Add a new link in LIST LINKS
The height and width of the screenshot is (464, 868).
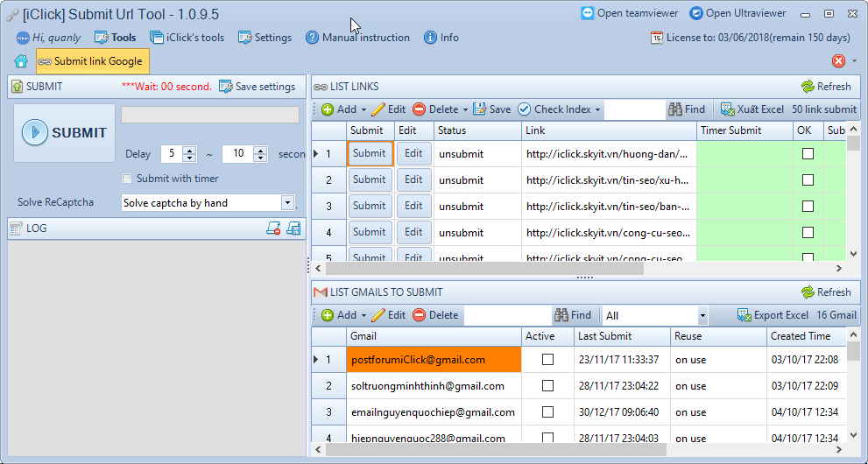[x=339, y=109]
